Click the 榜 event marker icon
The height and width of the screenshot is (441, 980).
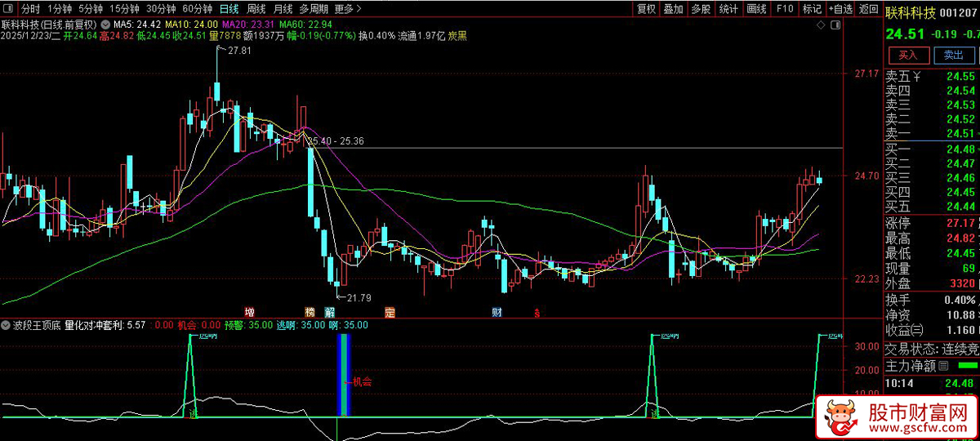tap(310, 312)
